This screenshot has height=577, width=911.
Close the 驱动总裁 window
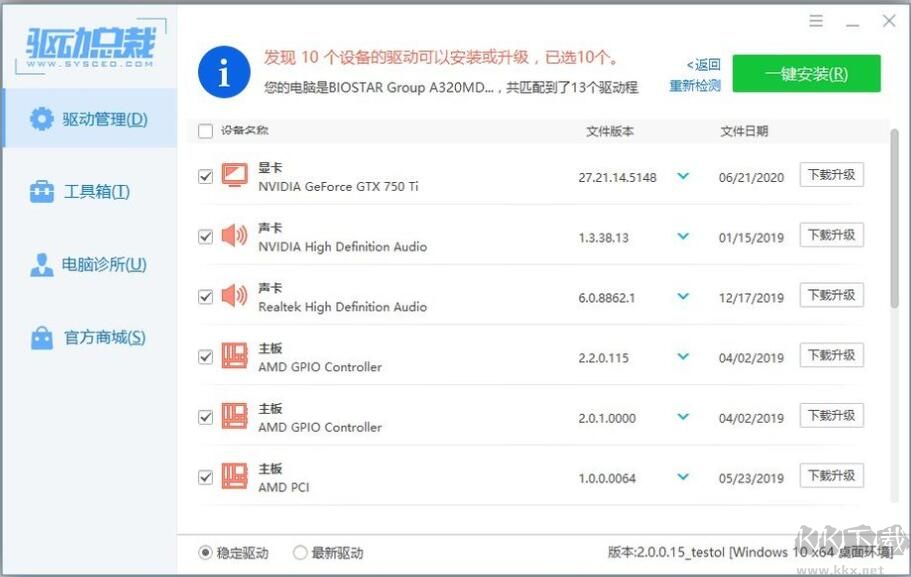coord(889,21)
